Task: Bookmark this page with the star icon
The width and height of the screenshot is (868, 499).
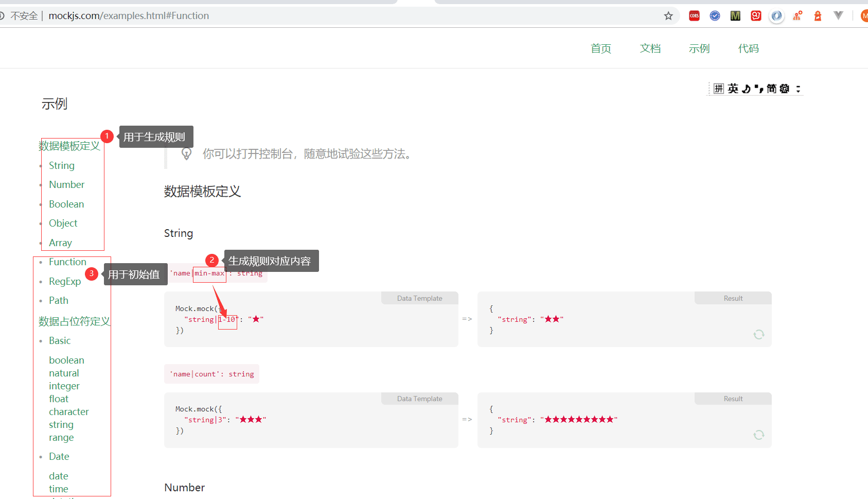Action: pos(668,16)
